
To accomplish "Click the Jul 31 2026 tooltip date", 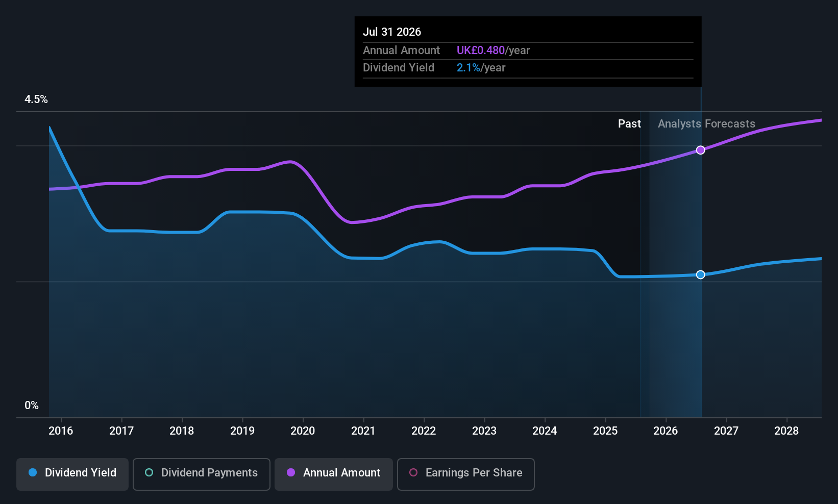I will coord(392,32).
